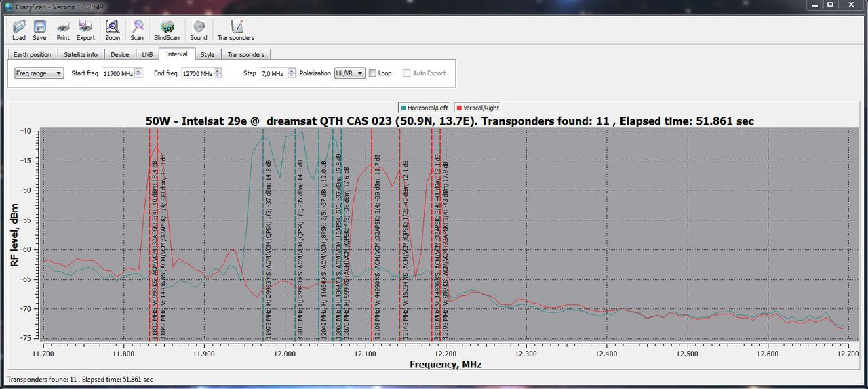Enable the Loop checkbox
The height and width of the screenshot is (389, 868).
click(373, 73)
